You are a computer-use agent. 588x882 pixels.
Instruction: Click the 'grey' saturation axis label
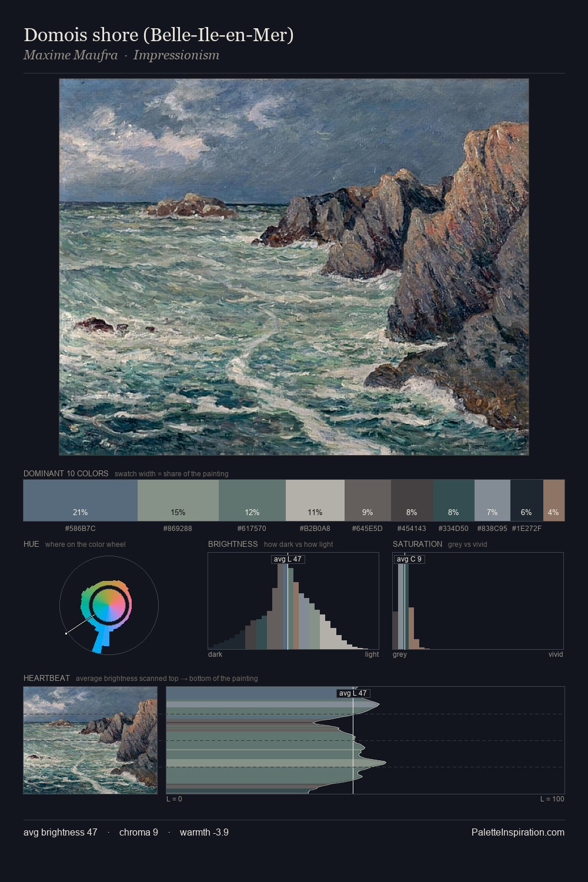tap(400, 654)
